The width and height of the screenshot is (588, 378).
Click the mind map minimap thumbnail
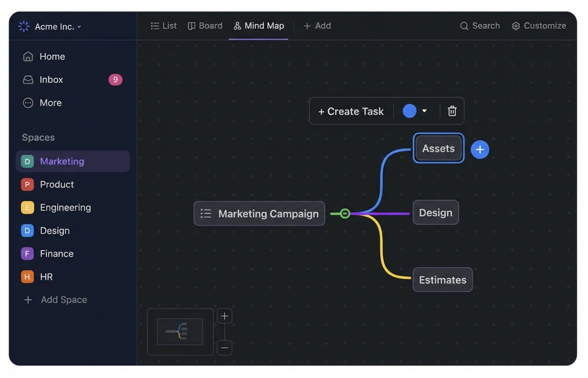[180, 332]
